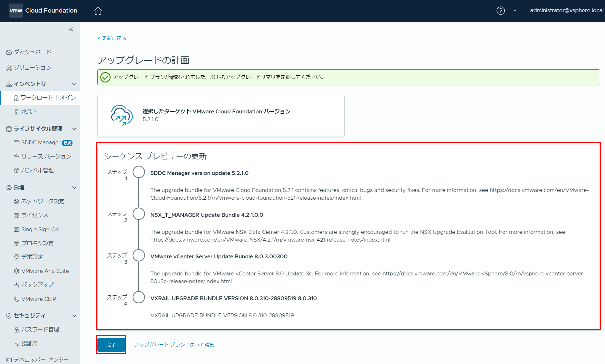Click the デポ設定 depot icon
This screenshot has height=364, width=605.
pyautogui.click(x=16, y=257)
